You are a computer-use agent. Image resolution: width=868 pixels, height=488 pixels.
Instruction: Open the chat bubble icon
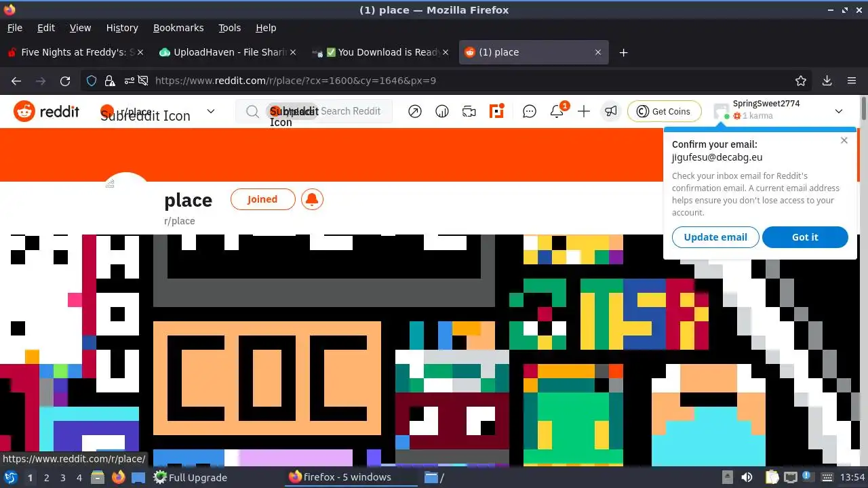click(530, 111)
